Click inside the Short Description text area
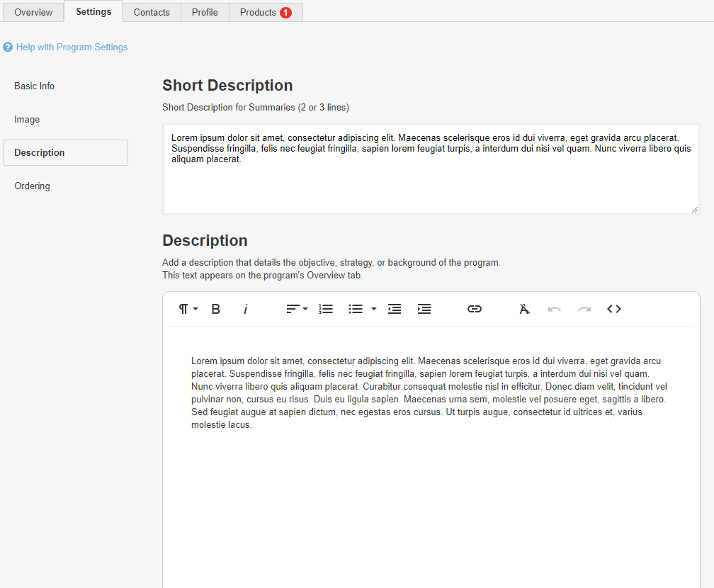 pos(431,184)
